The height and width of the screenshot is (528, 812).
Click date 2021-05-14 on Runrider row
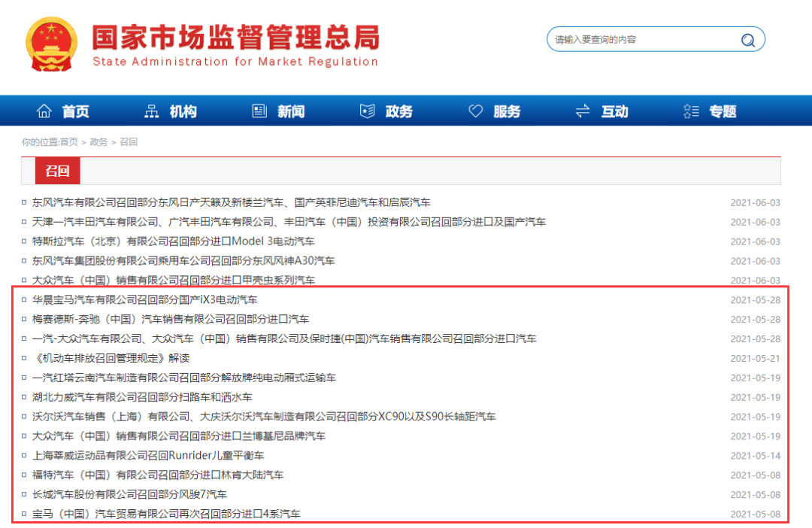[755, 456]
